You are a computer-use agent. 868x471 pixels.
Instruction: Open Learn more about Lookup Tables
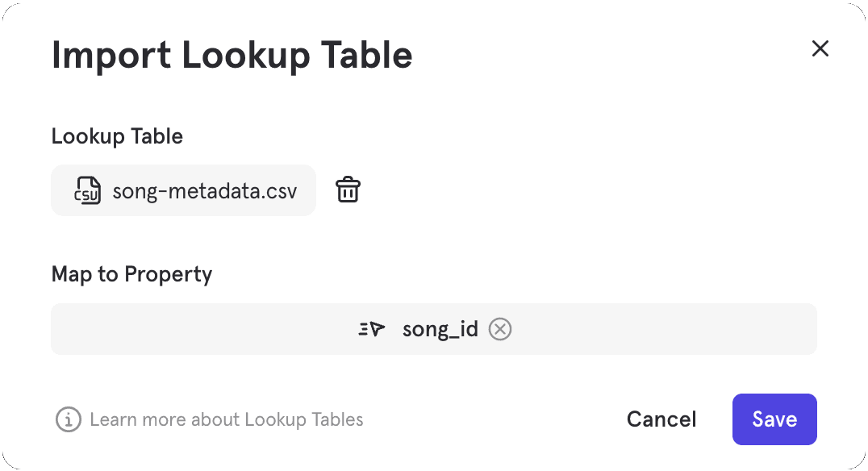pos(227,419)
